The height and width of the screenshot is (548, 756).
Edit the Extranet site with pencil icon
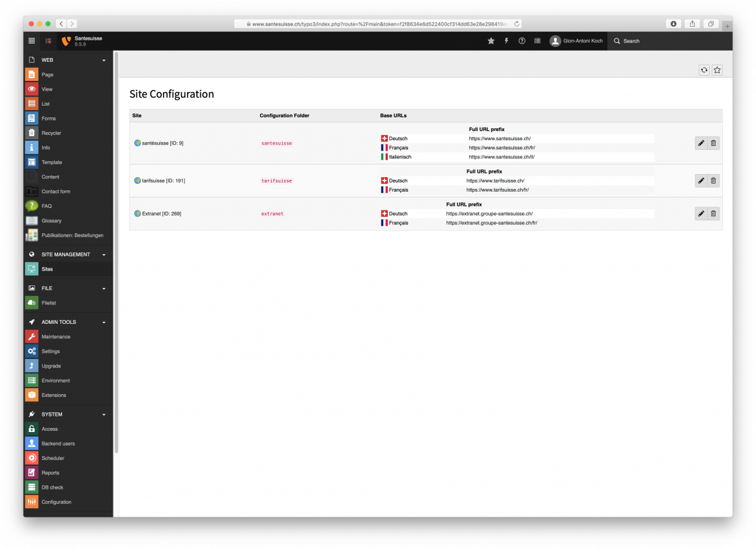(701, 214)
